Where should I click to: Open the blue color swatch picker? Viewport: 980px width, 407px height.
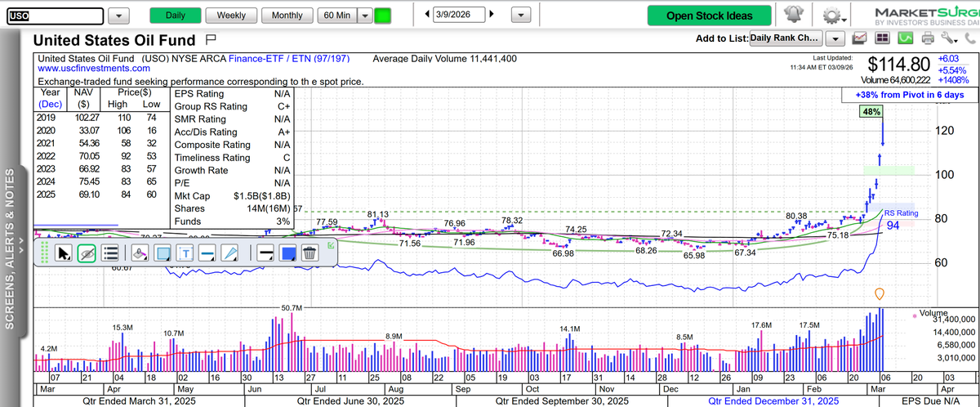[288, 253]
